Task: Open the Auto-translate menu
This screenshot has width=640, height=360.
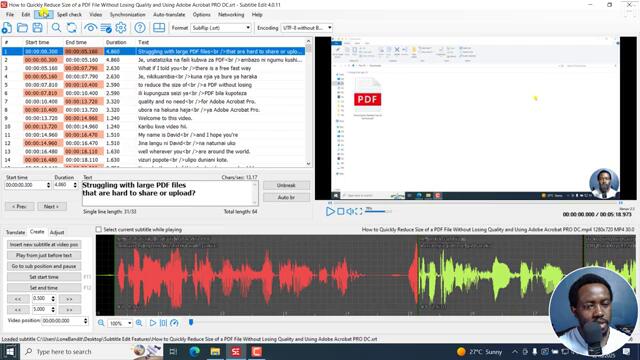Action: click(169, 14)
